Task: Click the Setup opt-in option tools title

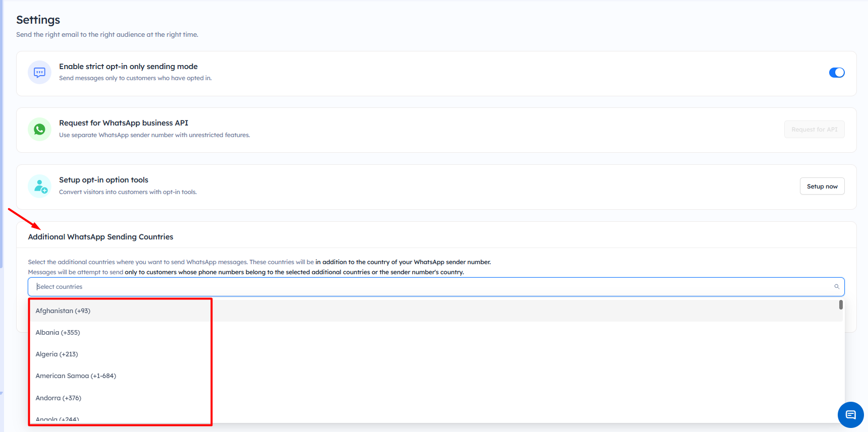Action: pos(103,180)
